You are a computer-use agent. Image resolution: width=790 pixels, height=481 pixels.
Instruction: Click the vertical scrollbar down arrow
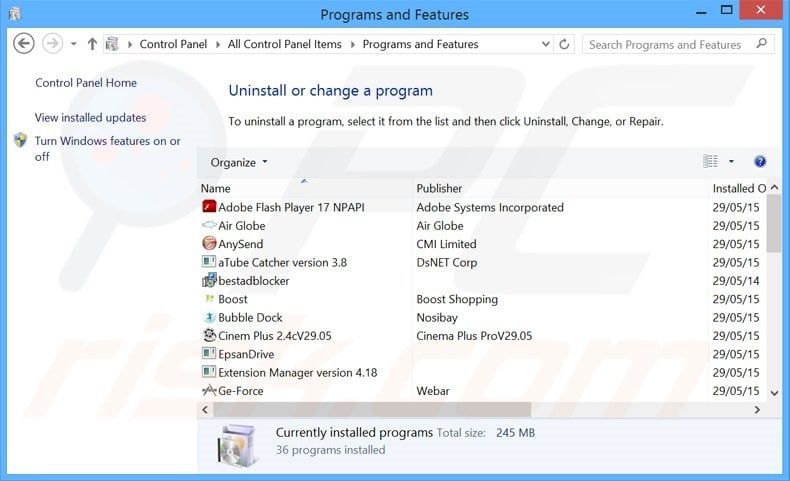point(774,393)
